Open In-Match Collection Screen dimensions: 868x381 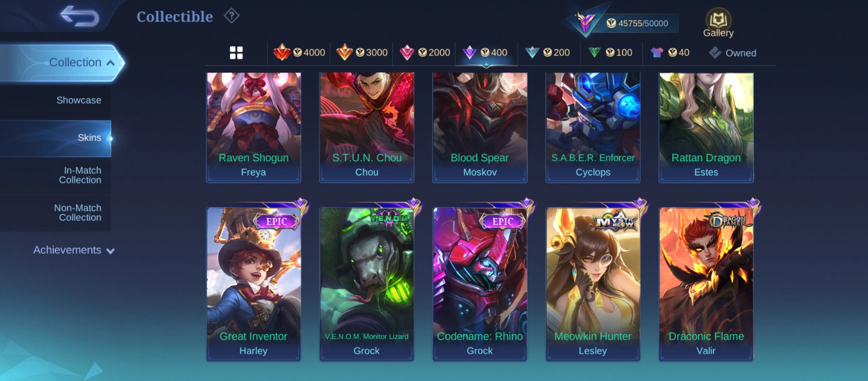tap(80, 175)
